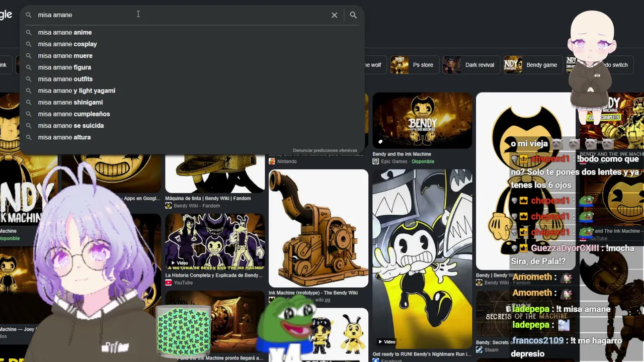The width and height of the screenshot is (644, 362).
Task: Open "Máquina de tinta | Bendy Wiki | Fandom" title
Action: click(x=208, y=199)
